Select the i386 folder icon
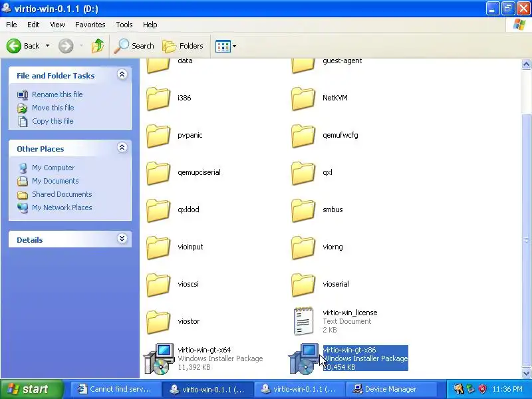The image size is (532, 399). click(158, 98)
